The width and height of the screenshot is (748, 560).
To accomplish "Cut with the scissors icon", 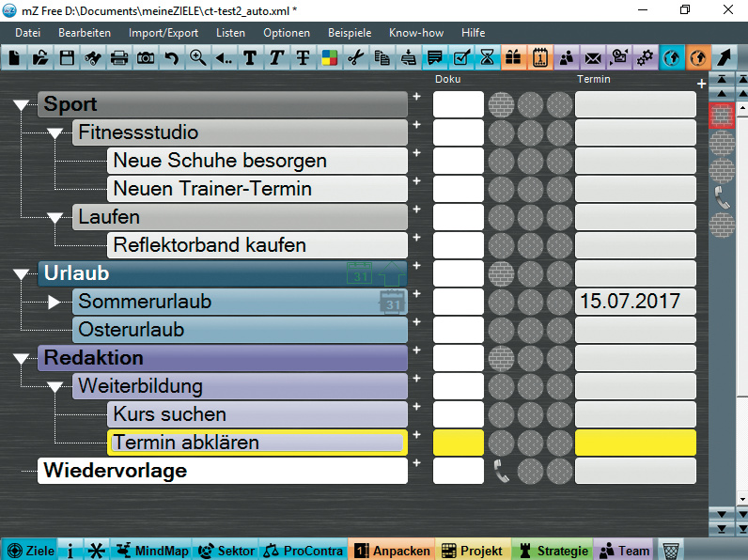I will pyautogui.click(x=355, y=57).
